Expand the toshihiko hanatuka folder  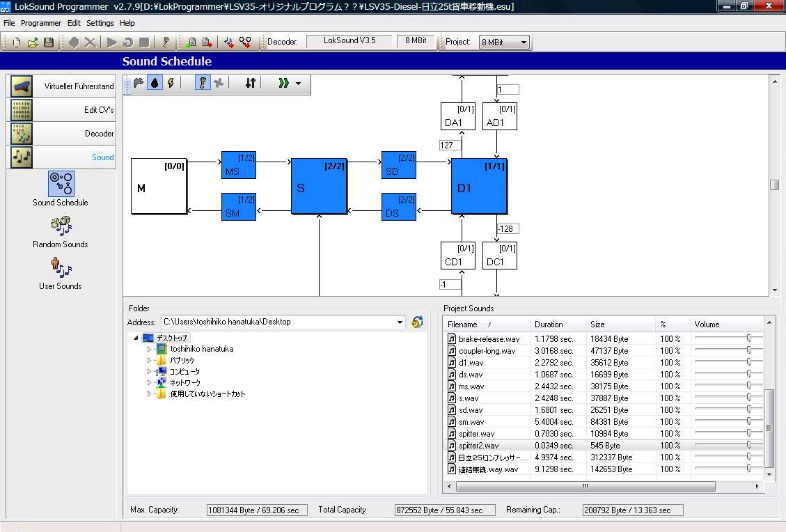point(149,349)
